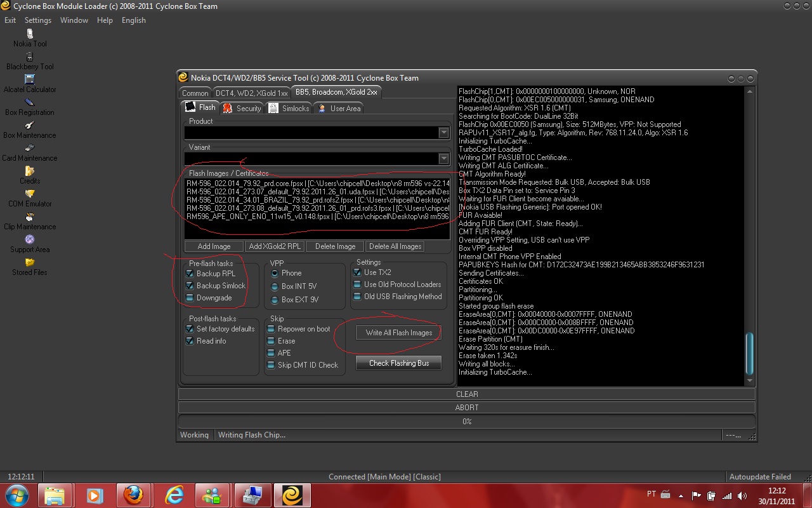
Task: Click the log panel scrollbar thumb
Action: pyautogui.click(x=750, y=354)
